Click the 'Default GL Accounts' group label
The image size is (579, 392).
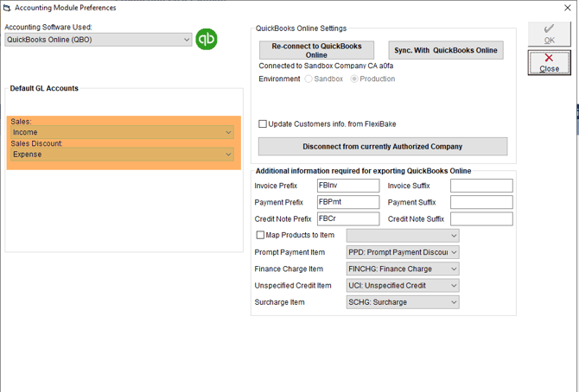click(44, 88)
